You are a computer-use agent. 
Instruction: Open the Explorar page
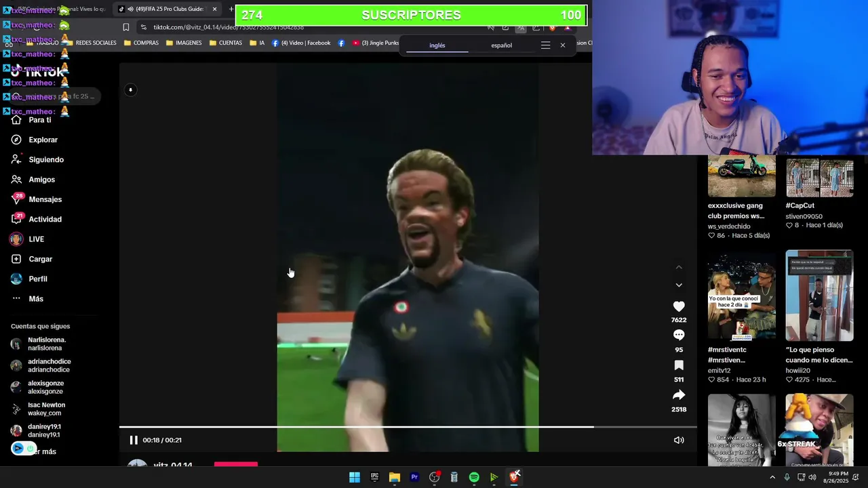pyautogui.click(x=34, y=140)
